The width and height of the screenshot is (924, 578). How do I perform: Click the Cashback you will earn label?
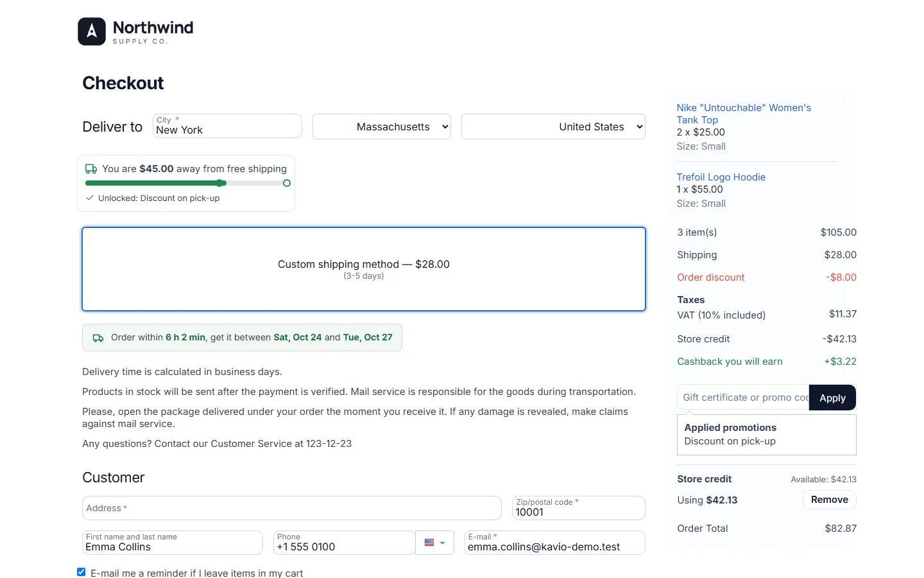click(730, 362)
